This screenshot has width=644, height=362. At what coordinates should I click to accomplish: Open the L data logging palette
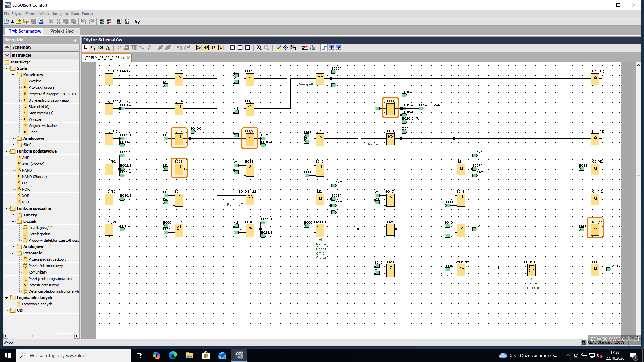click(x=221, y=48)
